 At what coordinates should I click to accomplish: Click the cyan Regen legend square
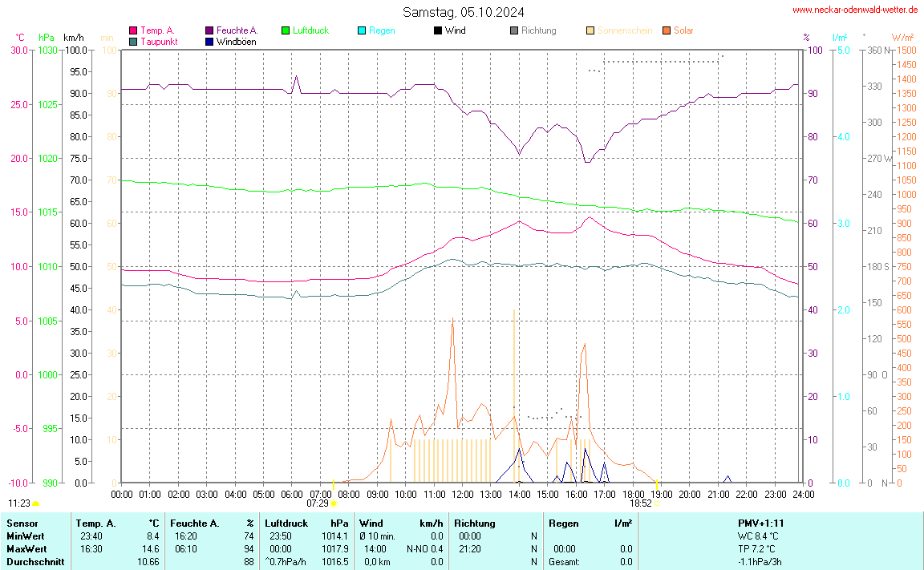point(362,30)
